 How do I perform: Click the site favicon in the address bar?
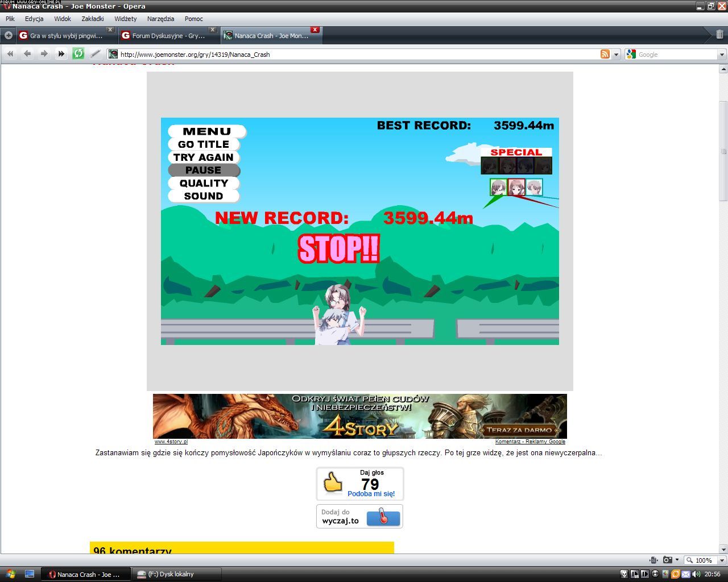113,54
